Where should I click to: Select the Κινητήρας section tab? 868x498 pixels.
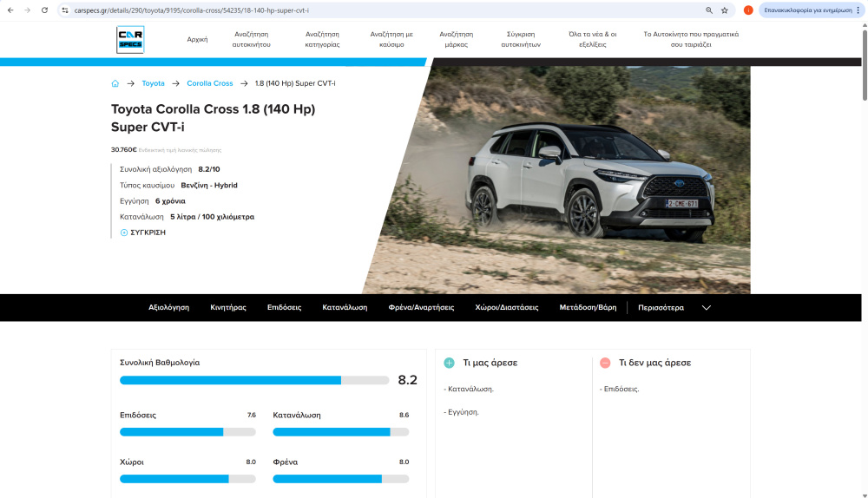pyautogui.click(x=228, y=307)
